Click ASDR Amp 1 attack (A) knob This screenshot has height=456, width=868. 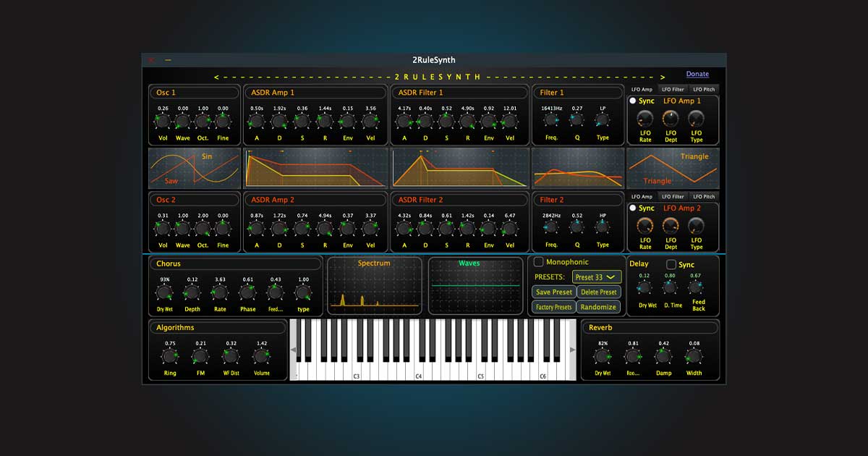[x=257, y=121]
